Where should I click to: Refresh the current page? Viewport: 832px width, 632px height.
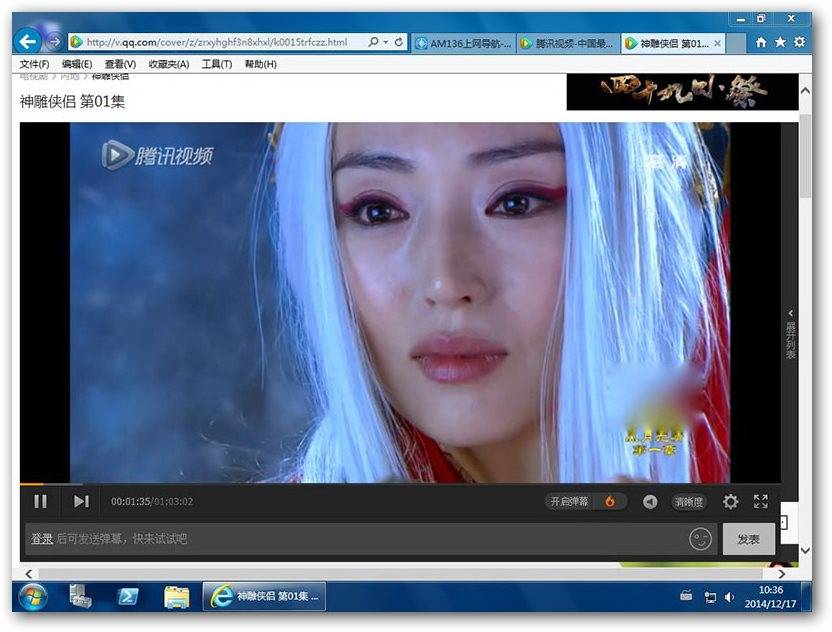point(398,41)
